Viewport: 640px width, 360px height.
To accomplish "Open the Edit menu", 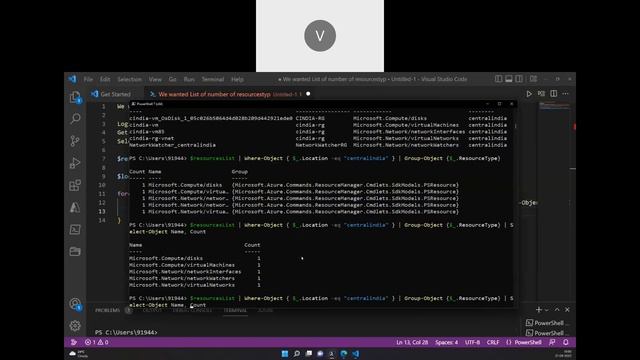I will click(105, 79).
